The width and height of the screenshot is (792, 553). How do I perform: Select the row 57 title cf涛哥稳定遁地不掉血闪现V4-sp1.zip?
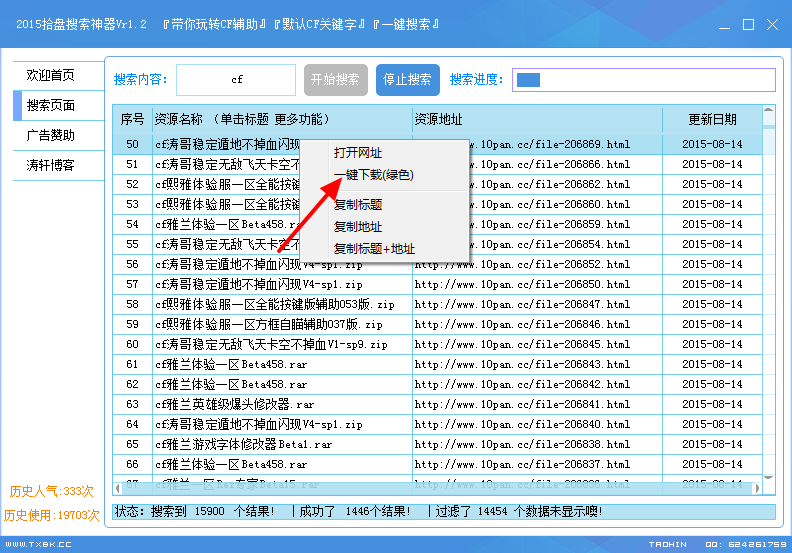[259, 285]
